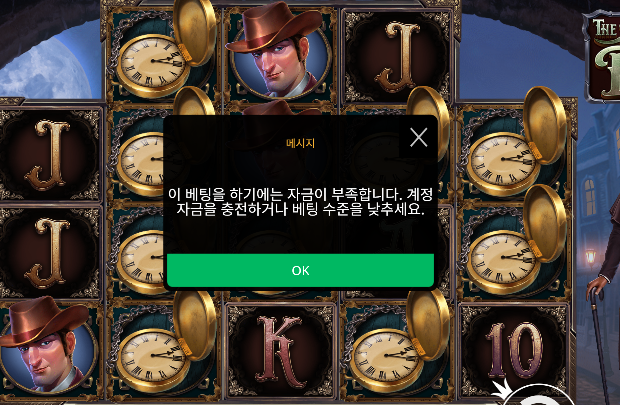Image resolution: width=620 pixels, height=405 pixels.
Task: Click the pocket watch directly above the 10
Action: (x=513, y=245)
